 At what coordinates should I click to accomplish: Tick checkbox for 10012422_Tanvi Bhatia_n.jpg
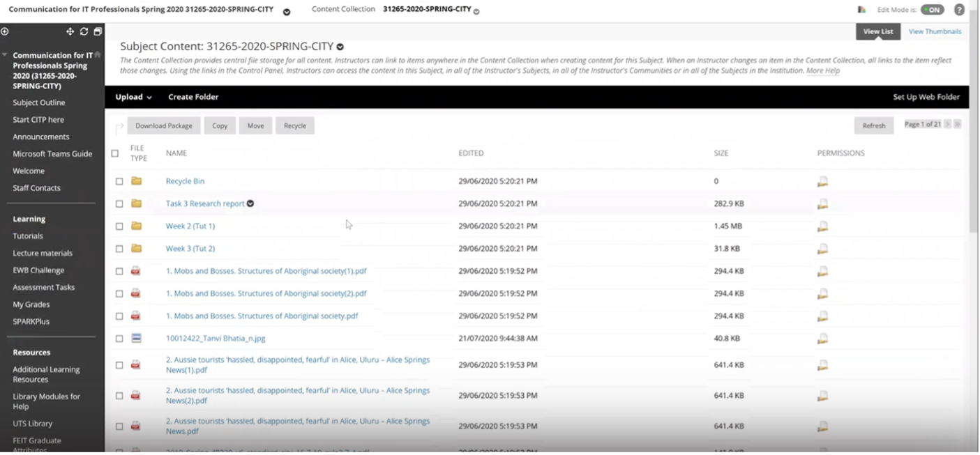(119, 339)
